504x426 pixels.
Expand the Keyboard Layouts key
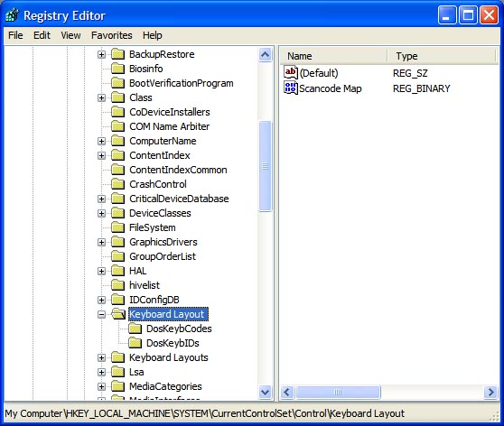pos(101,357)
